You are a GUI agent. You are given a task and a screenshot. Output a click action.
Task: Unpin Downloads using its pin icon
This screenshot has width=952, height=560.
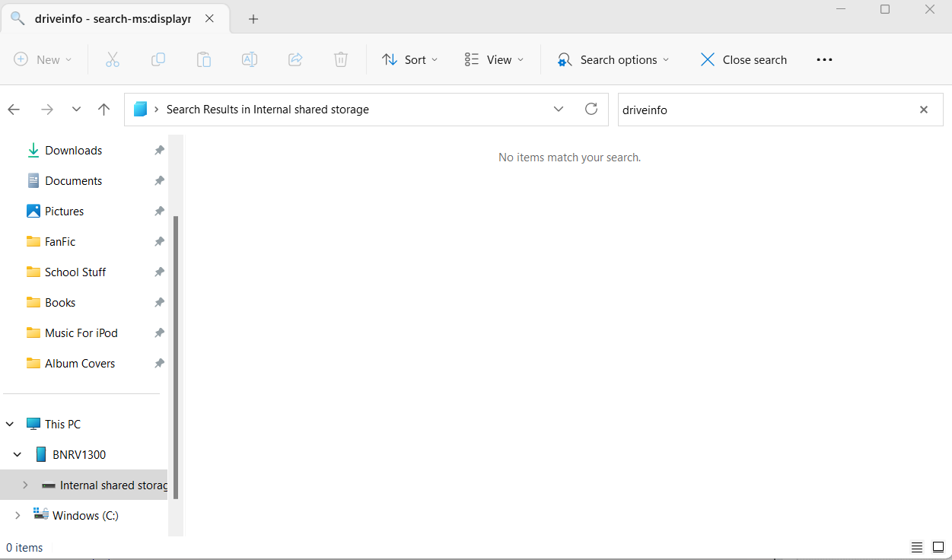click(159, 151)
